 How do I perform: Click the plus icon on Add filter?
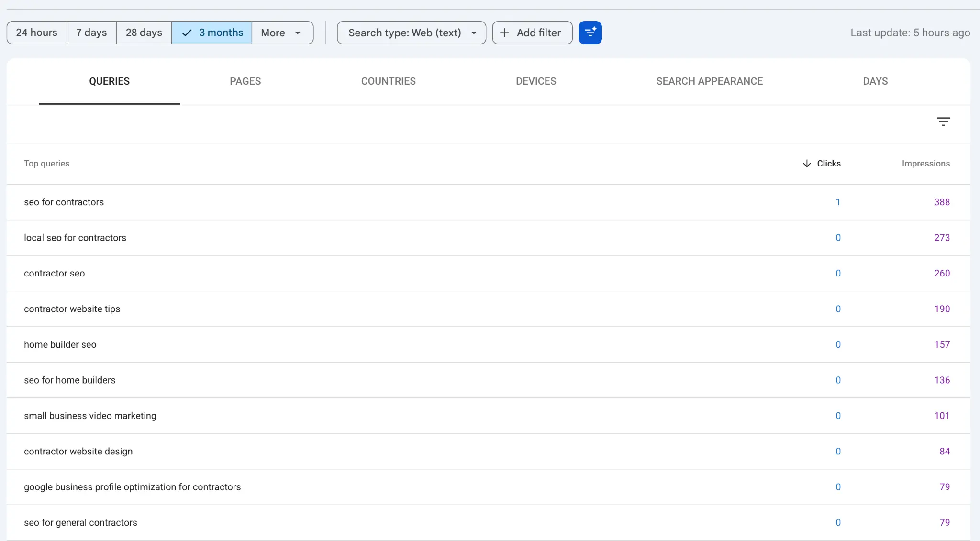[504, 33]
